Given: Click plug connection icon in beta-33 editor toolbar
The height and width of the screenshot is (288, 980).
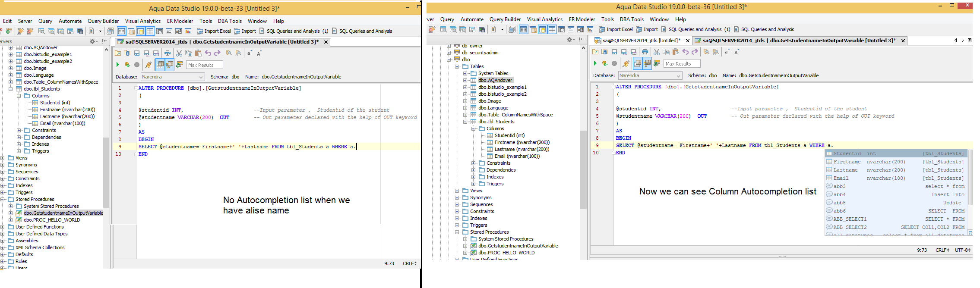Looking at the screenshot, I should point(148,65).
